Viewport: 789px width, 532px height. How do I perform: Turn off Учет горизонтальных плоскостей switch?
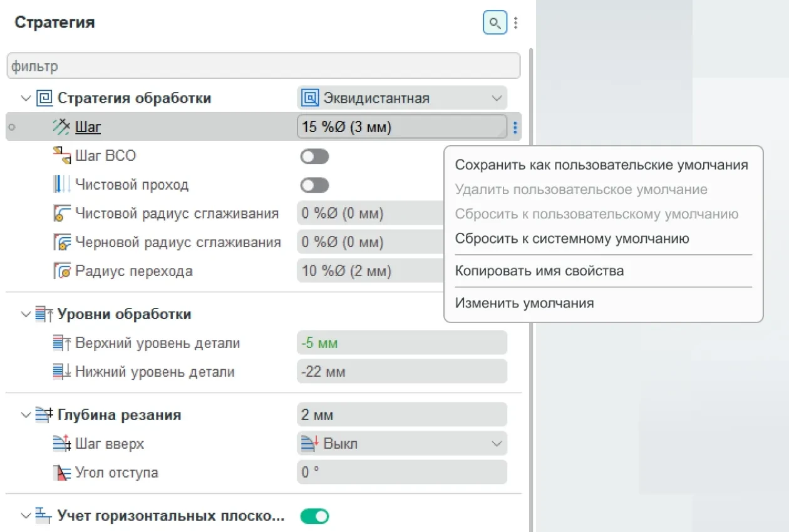pyautogui.click(x=314, y=516)
